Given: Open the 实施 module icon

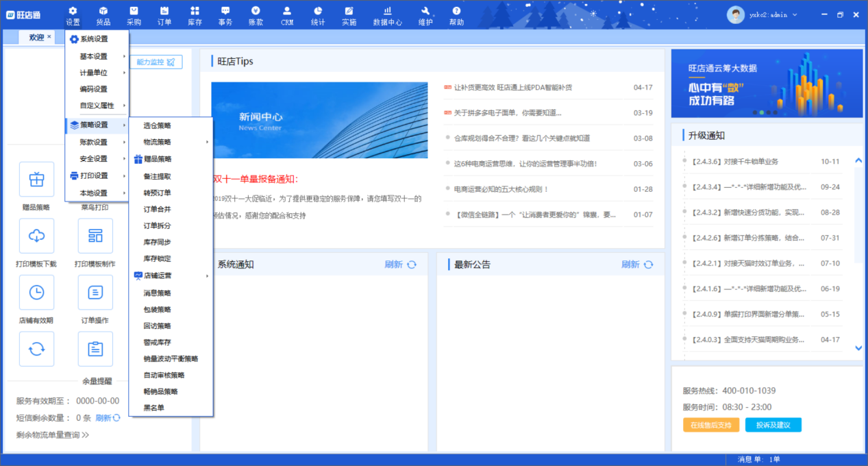Looking at the screenshot, I should pos(349,10).
